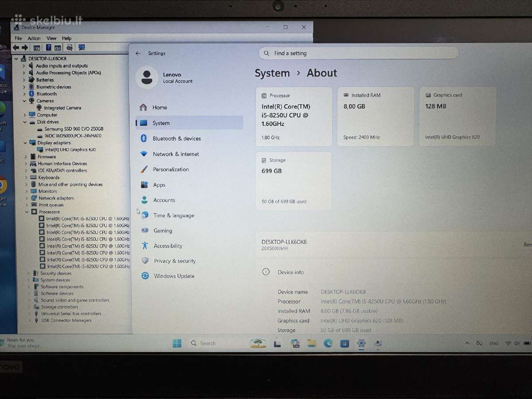Click Show/Hide Action Pane toolbar icon
The height and width of the screenshot is (399, 532).
click(58, 47)
